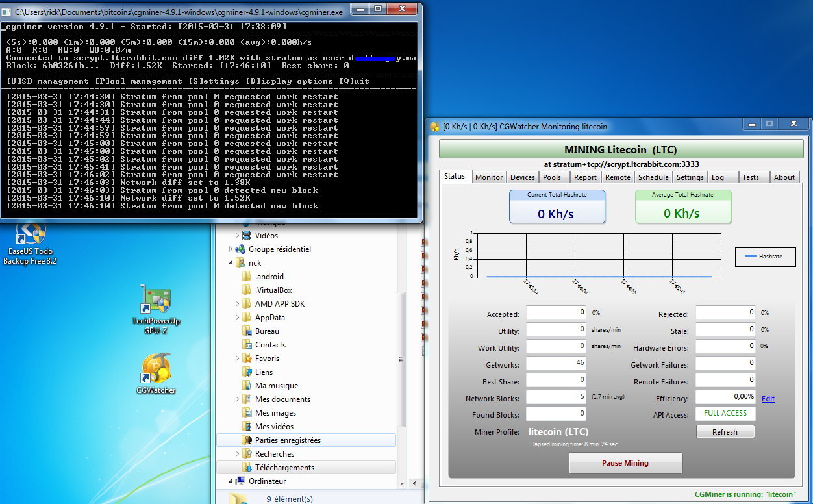Click the Edit efficiency link
813x504 pixels.
(x=768, y=399)
